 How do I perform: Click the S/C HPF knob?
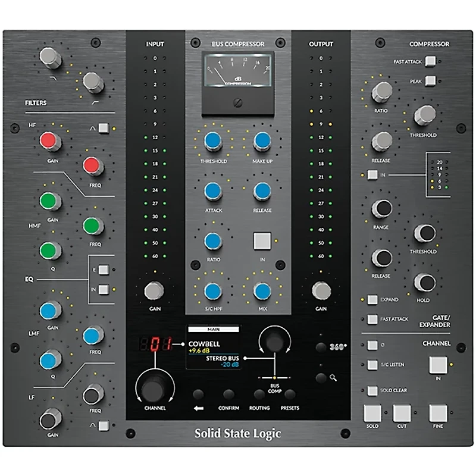(x=213, y=293)
